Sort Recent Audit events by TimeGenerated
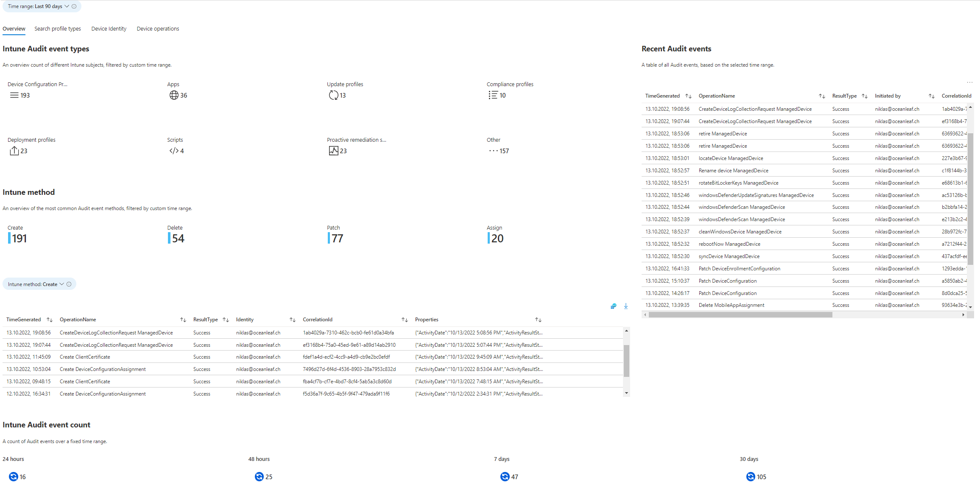The height and width of the screenshot is (483, 980). 688,96
